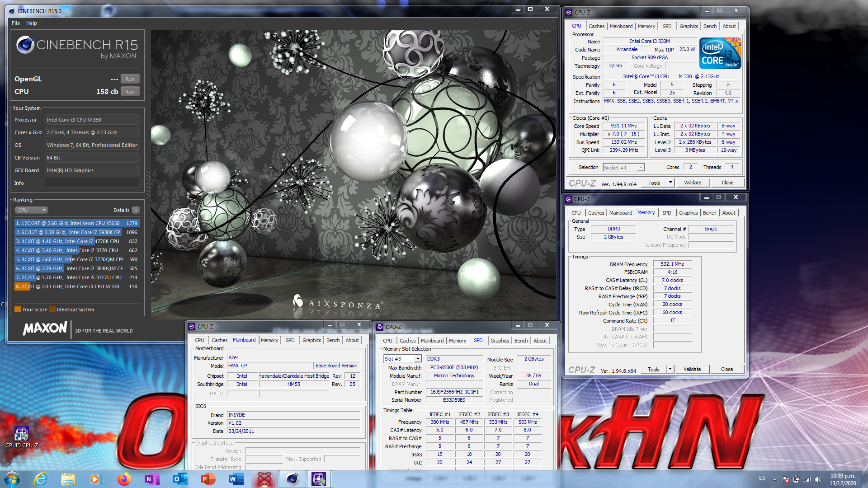This screenshot has height=488, width=868.
Task: Click Core Speed value 931.11 MHz
Action: pyautogui.click(x=624, y=126)
